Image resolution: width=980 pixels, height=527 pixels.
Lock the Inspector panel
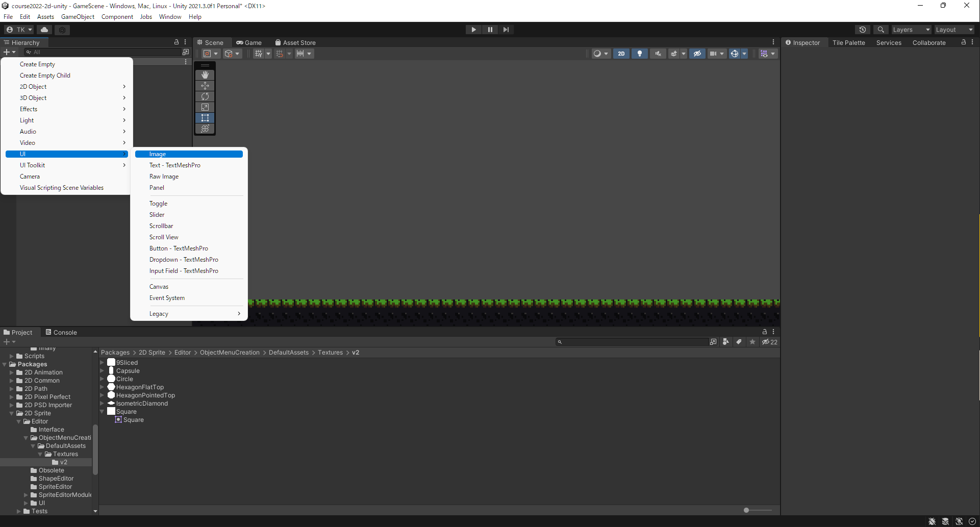click(x=964, y=42)
